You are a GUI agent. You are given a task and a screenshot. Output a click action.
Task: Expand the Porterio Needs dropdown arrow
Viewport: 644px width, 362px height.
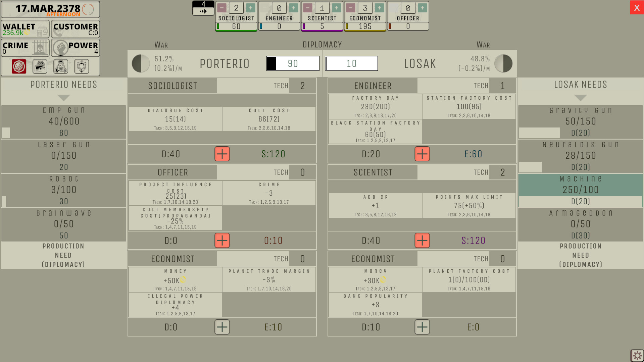coord(63,98)
